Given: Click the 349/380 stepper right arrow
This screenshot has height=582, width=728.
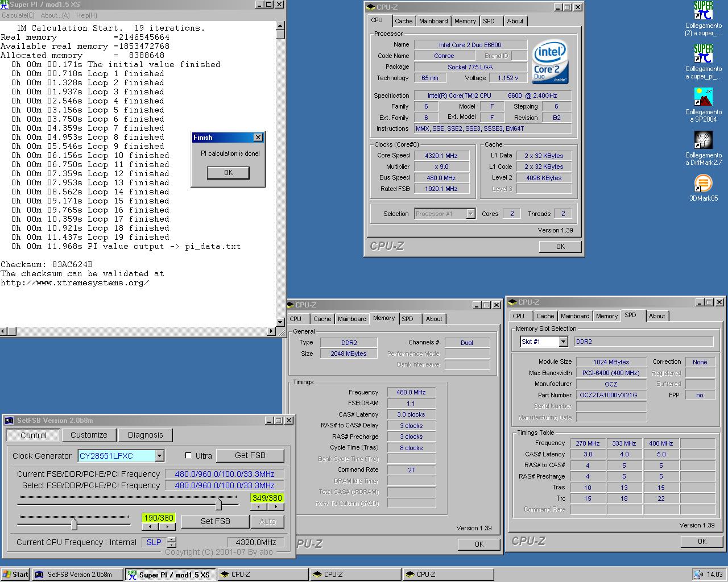Looking at the screenshot, I should pos(275,506).
